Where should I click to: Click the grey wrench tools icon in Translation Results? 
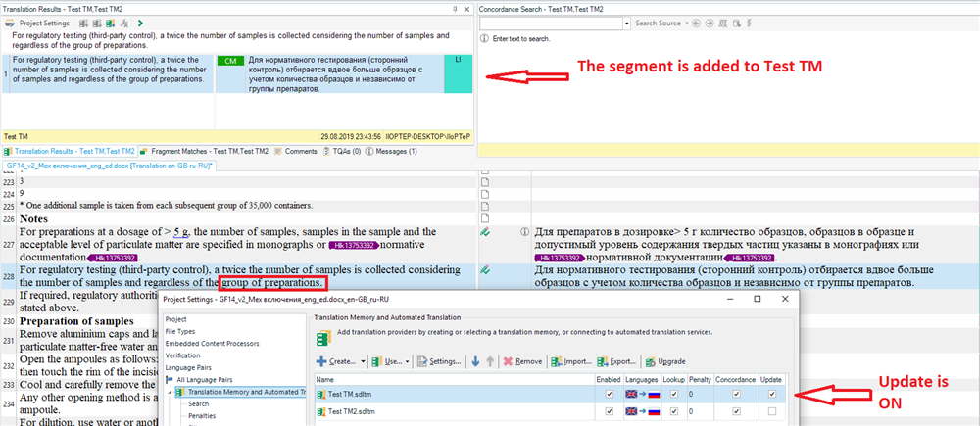(x=123, y=24)
